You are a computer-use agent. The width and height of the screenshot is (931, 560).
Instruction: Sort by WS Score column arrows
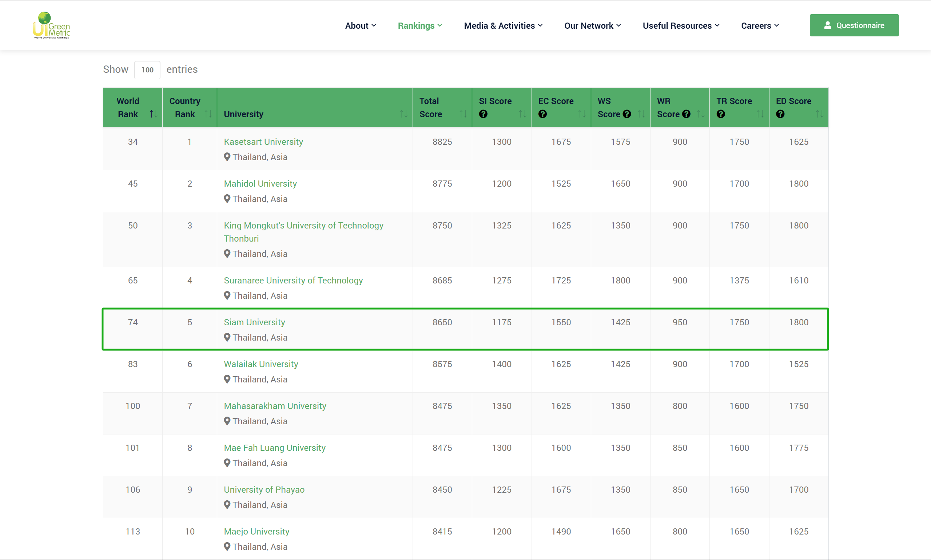click(641, 114)
